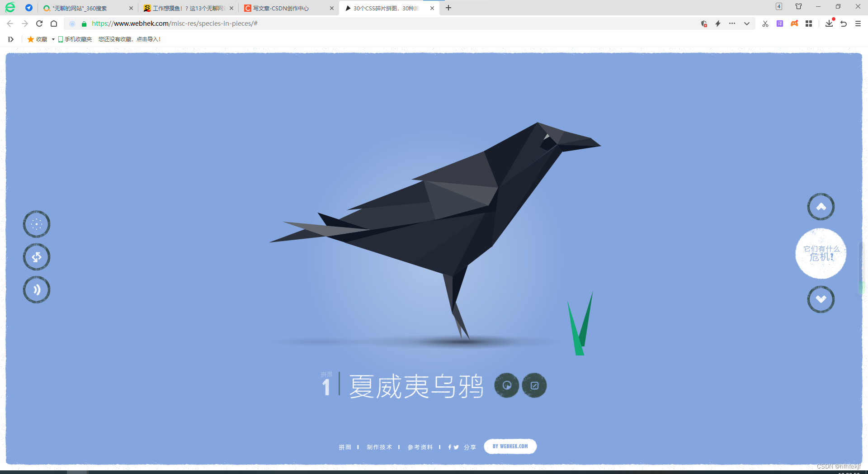Click the 您还没有收藏,点击导入 link
The image size is (868, 474).
(130, 39)
